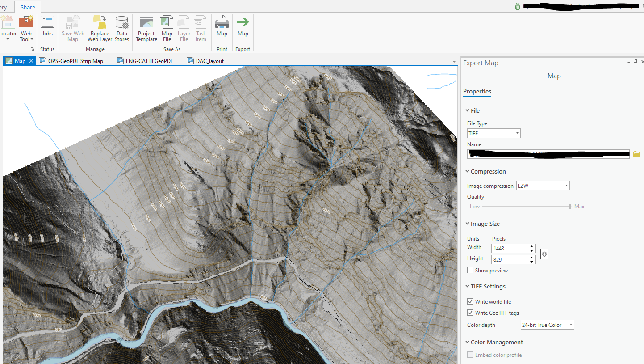Adjust the compression Quality slider
Viewport: 644px width, 364px height.
pos(569,206)
